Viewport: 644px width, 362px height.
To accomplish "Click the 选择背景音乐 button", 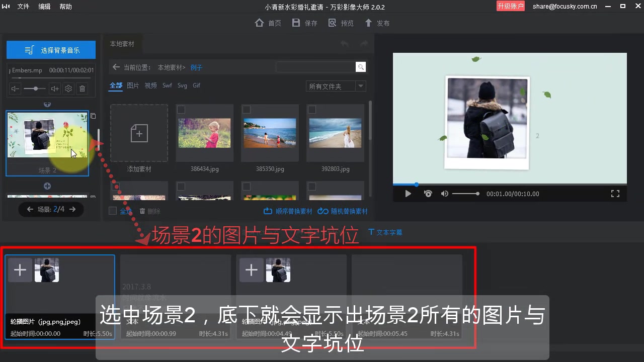I will 51,50.
